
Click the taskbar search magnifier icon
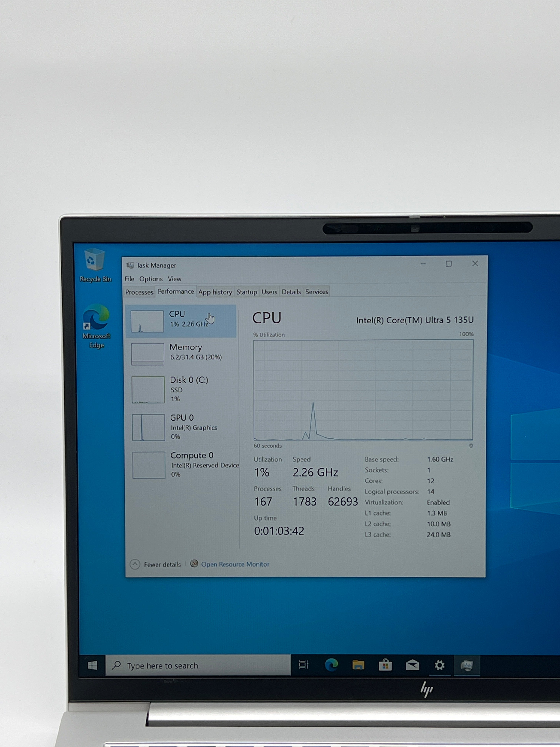pos(116,665)
